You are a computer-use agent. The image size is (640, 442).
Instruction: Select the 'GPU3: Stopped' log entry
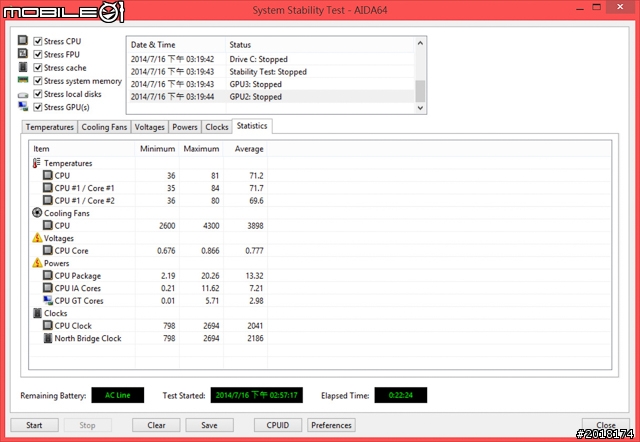click(271, 84)
